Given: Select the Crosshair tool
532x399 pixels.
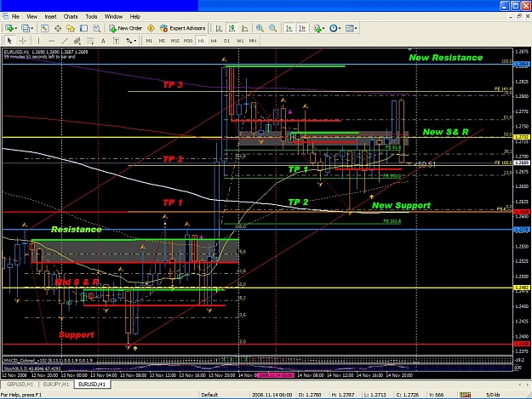Looking at the screenshot, I should coord(23,41).
